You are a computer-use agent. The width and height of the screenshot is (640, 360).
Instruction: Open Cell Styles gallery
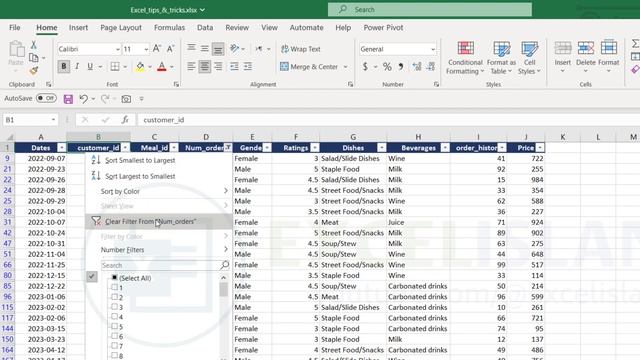coord(529,58)
